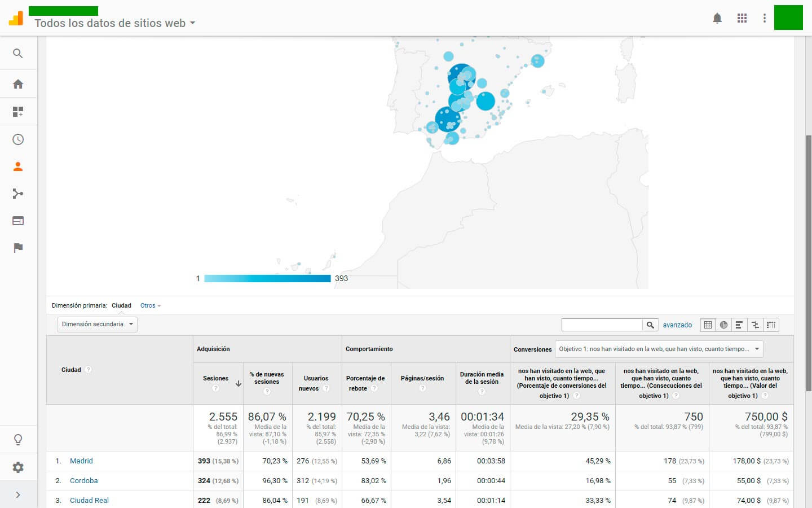Click the help icon under % de nuevas sesiones

pyautogui.click(x=267, y=391)
